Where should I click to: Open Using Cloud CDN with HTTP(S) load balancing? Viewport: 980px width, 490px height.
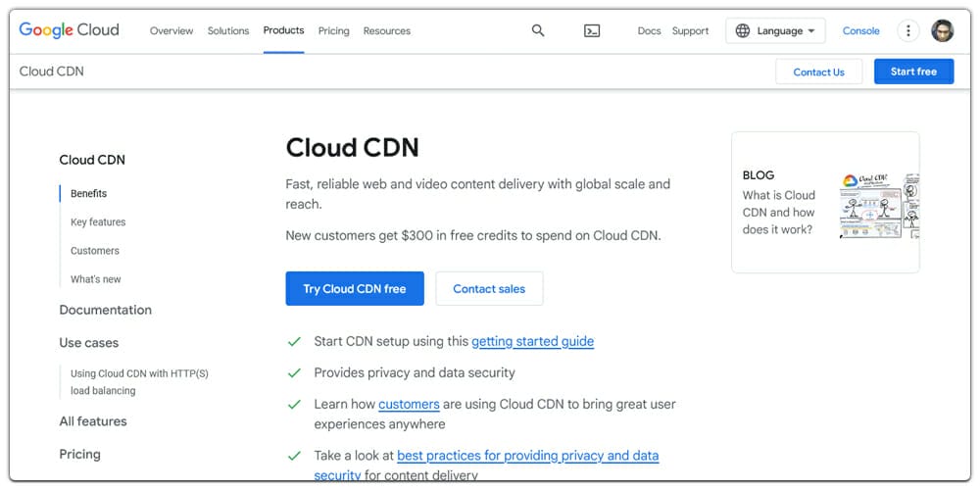[x=139, y=382]
